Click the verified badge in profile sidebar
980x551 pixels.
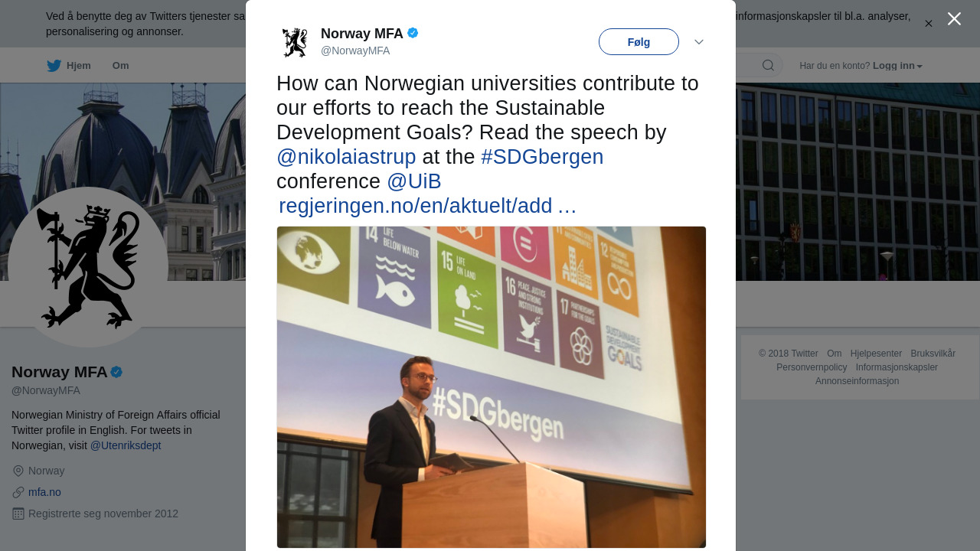click(116, 373)
